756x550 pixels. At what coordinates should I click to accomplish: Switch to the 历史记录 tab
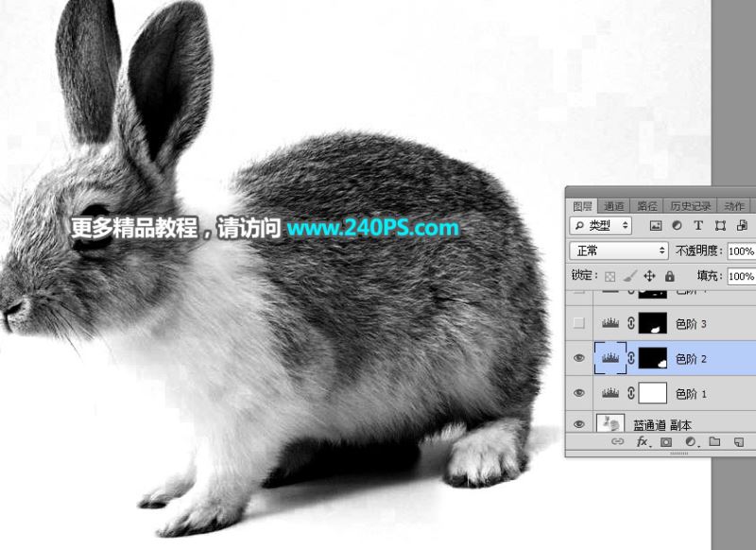691,206
